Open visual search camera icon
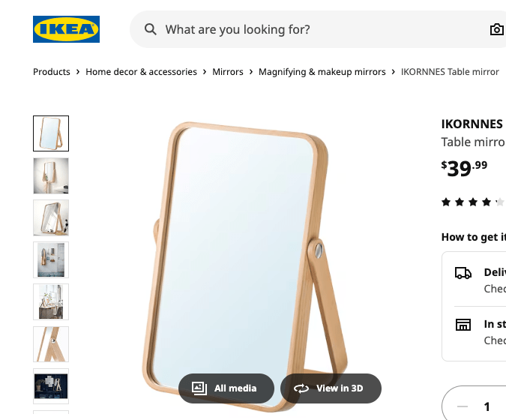Image resolution: width=506 pixels, height=420 pixels. point(496,29)
